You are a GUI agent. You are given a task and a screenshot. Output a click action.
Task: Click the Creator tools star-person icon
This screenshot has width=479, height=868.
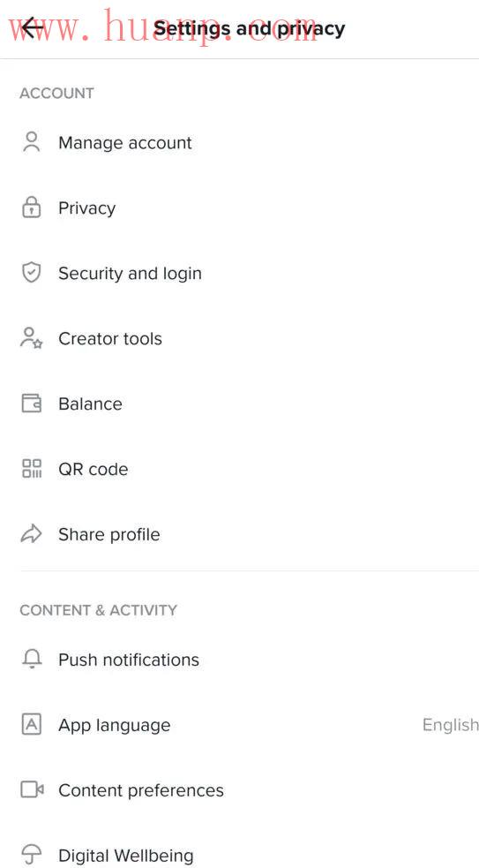(x=32, y=338)
